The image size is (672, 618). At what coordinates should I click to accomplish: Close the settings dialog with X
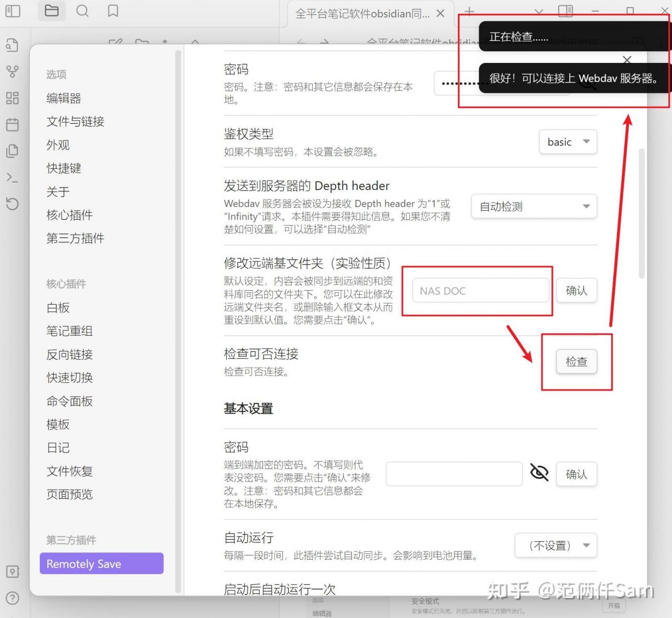627,59
